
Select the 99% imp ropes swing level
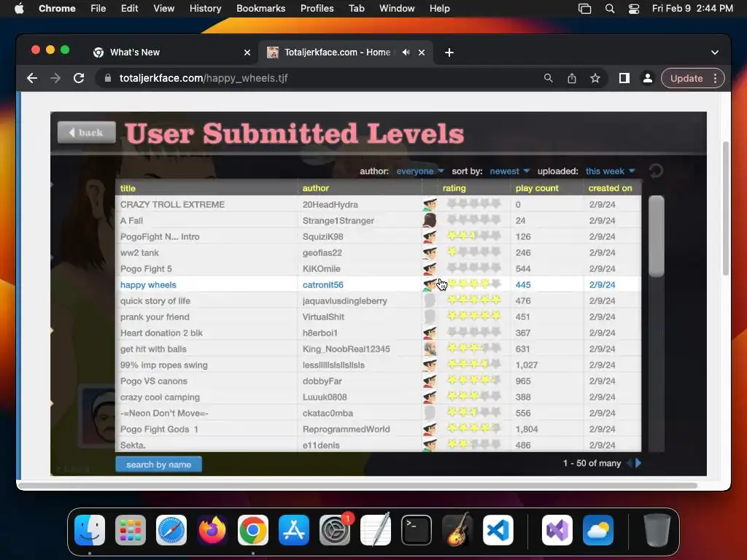(379, 365)
